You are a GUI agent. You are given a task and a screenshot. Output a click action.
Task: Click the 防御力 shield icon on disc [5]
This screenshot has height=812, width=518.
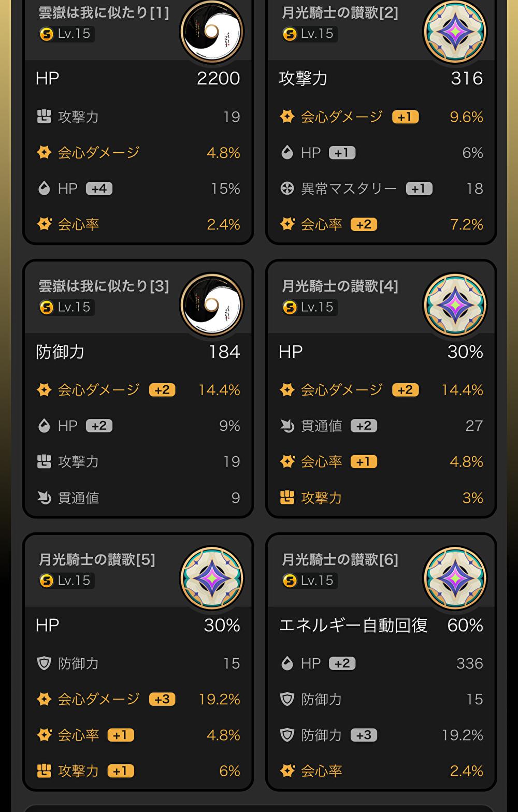click(x=45, y=663)
